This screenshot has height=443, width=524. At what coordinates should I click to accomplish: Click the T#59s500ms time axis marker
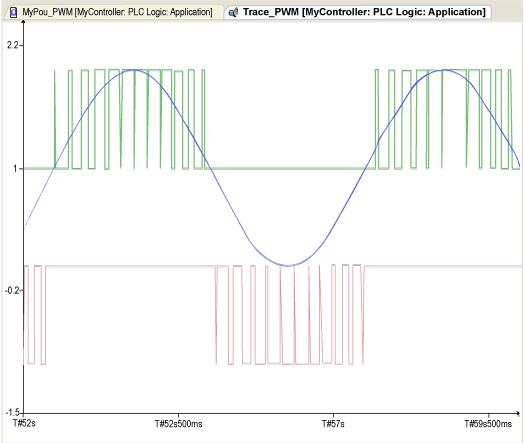click(x=488, y=424)
